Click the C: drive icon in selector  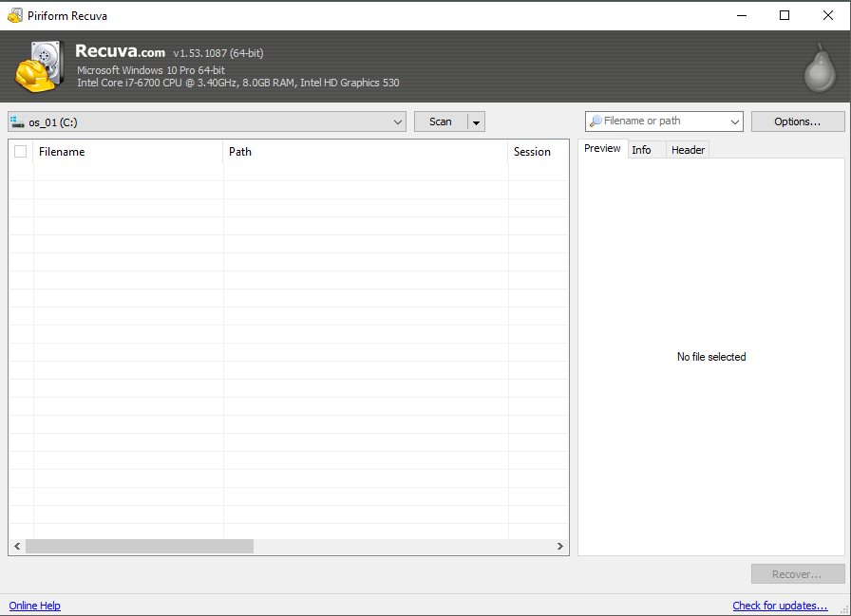click(17, 121)
